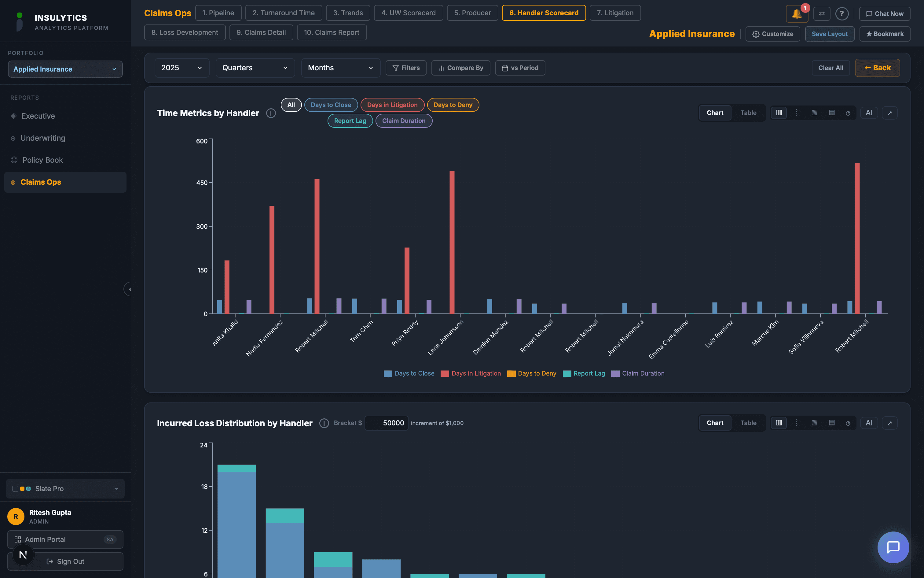Select bar chart type in Incurred Loss panel

779,423
